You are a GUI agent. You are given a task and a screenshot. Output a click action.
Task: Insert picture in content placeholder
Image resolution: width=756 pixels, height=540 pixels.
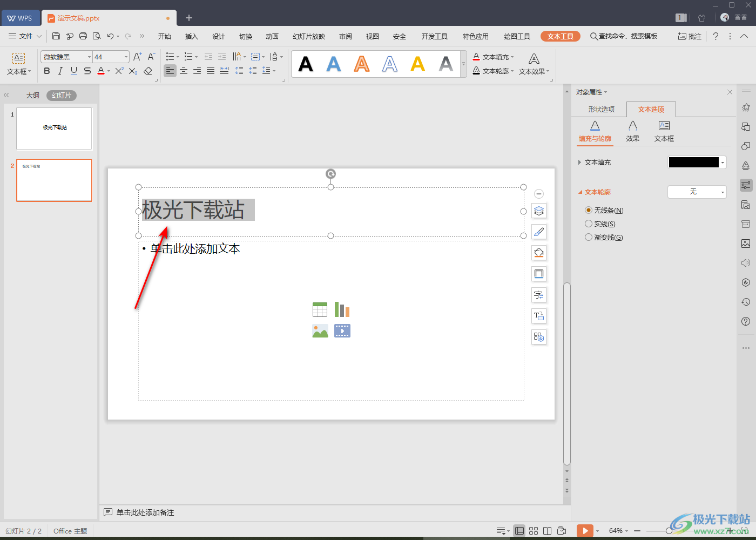click(320, 330)
